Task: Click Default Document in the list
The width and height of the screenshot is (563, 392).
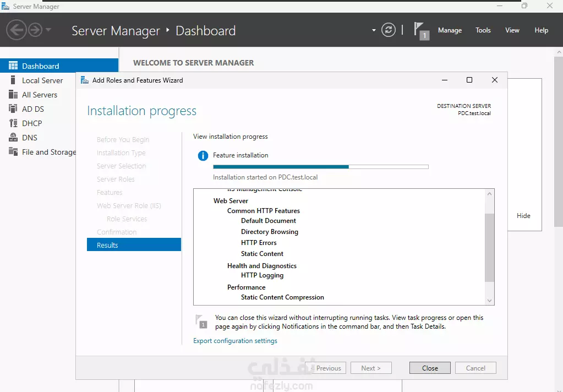Action: click(268, 220)
